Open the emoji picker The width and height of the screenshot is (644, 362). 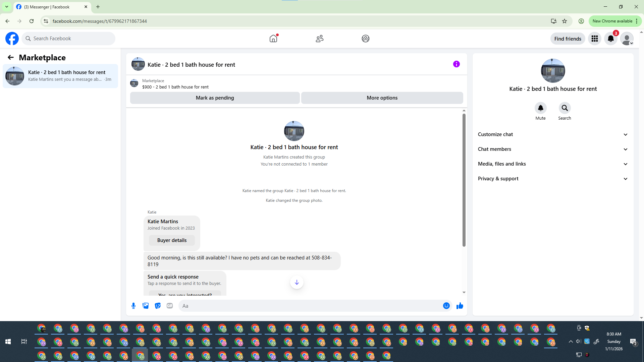[x=446, y=306]
